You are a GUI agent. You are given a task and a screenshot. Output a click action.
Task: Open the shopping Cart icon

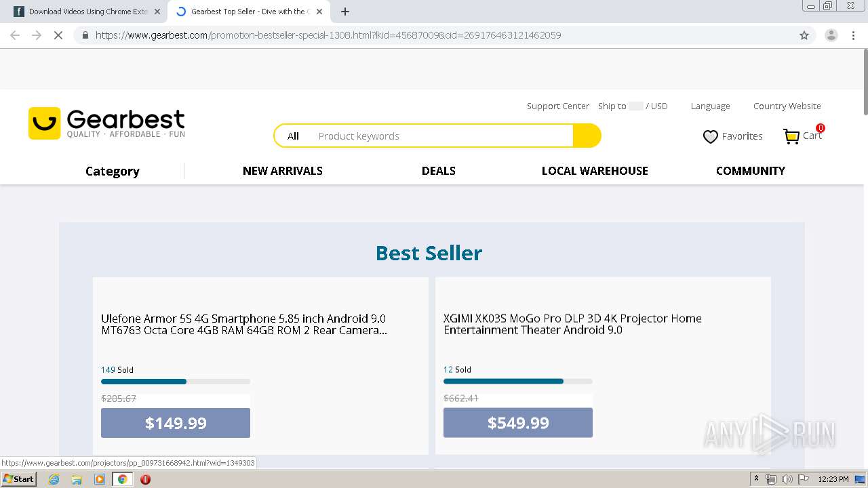(791, 136)
